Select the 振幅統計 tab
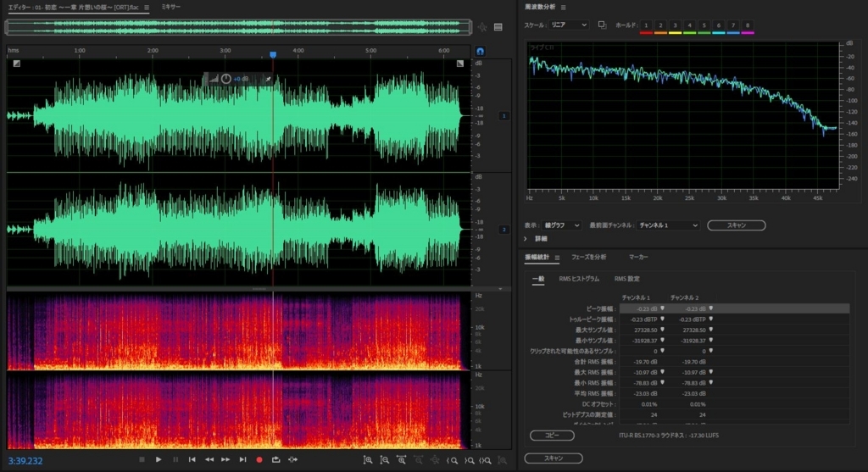Viewport: 868px width, 472px height. (x=537, y=257)
